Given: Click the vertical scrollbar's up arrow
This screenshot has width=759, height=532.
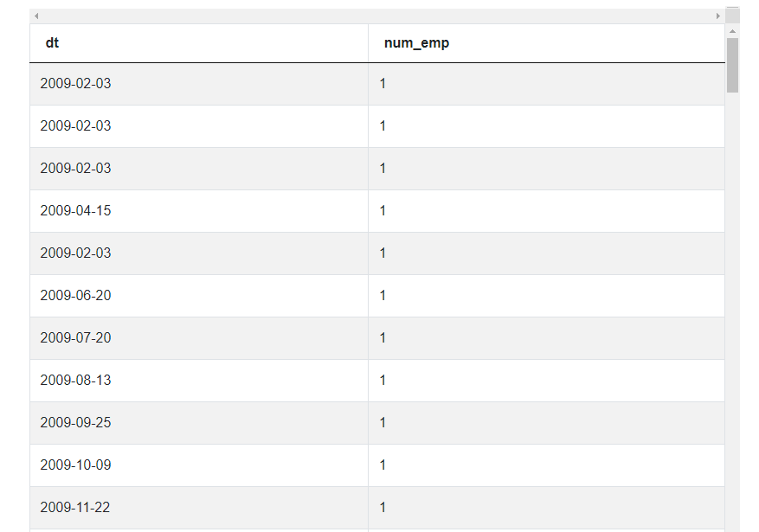Looking at the screenshot, I should point(732,31).
